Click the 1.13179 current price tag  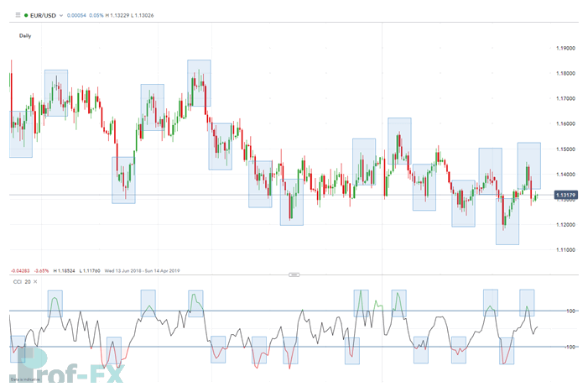[x=567, y=196]
